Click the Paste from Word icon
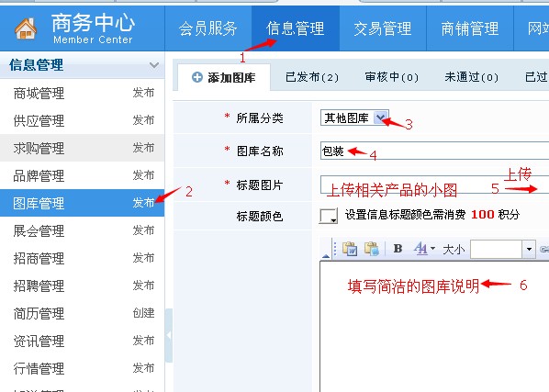549x392 pixels. click(x=350, y=249)
